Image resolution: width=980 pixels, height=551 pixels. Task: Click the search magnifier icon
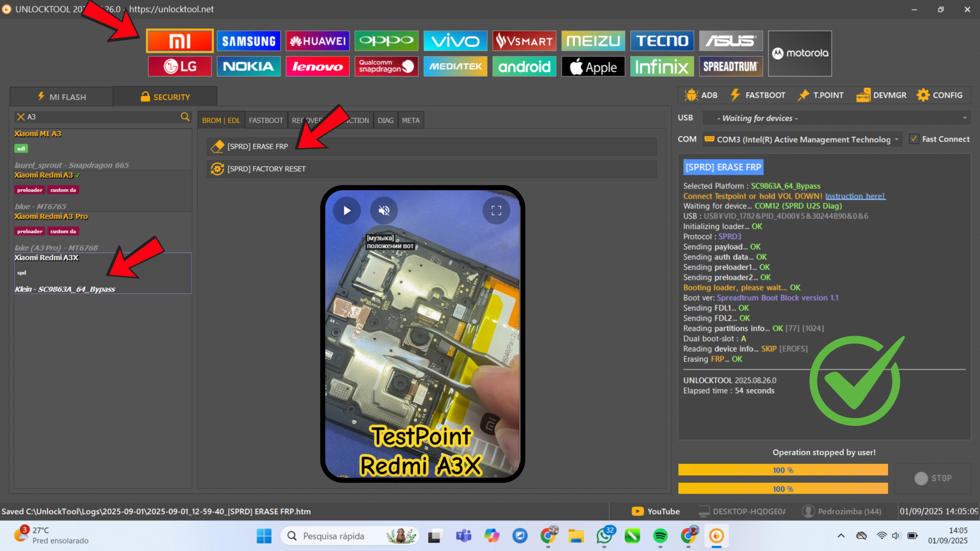(185, 117)
